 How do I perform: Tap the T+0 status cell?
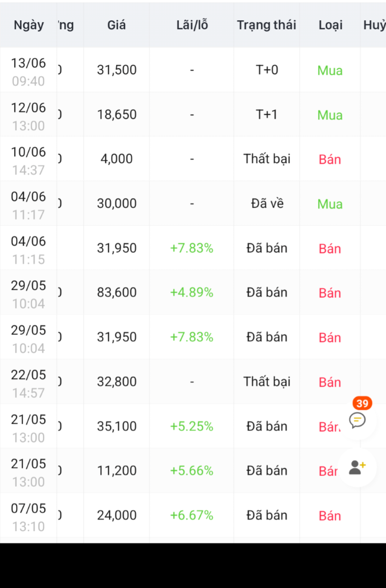point(267,70)
